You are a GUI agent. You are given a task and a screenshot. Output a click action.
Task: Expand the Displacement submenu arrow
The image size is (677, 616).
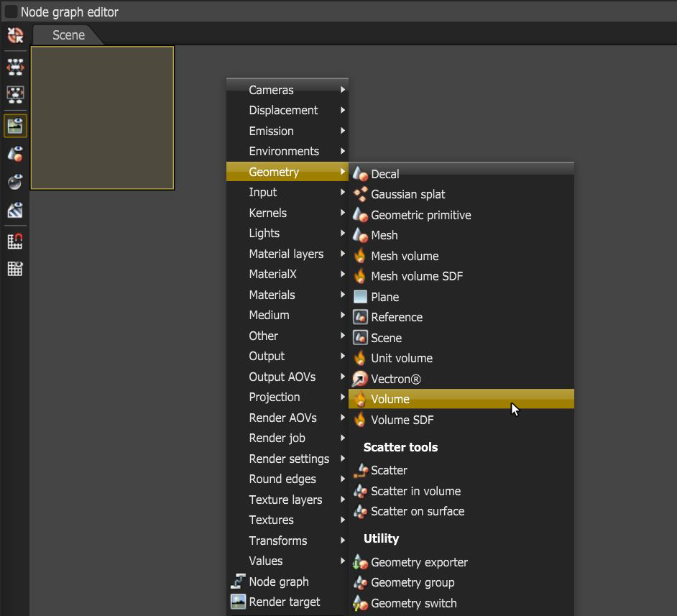[x=342, y=110]
